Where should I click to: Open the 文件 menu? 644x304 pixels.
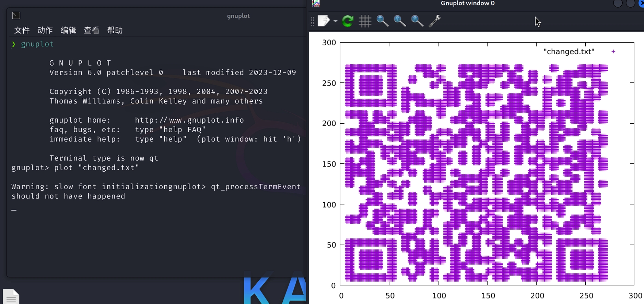pos(22,30)
